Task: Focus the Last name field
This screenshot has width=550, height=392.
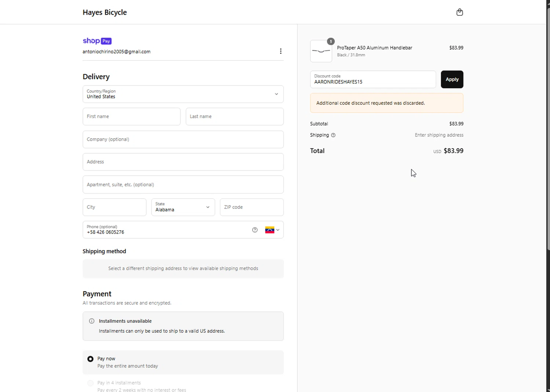Action: click(235, 117)
